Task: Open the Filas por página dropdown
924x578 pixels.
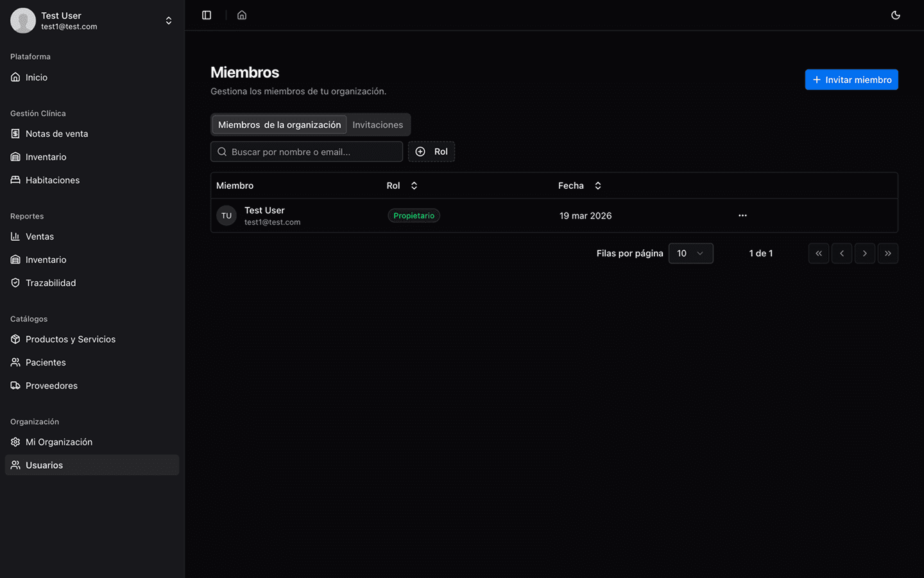Action: 691,253
